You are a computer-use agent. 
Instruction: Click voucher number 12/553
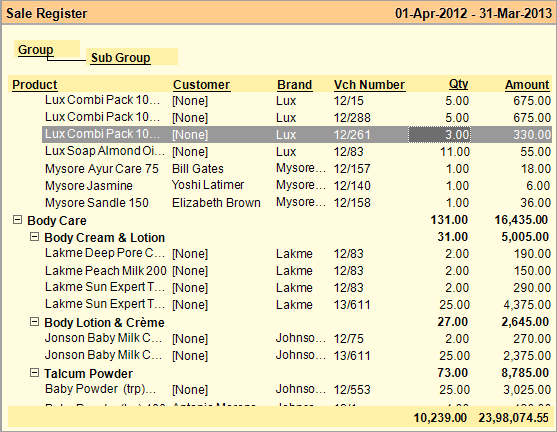[352, 390]
